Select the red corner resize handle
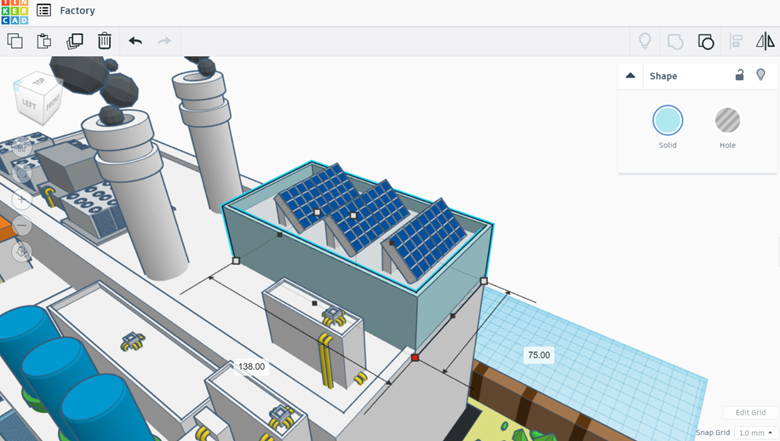This screenshot has width=780, height=441. (x=415, y=357)
